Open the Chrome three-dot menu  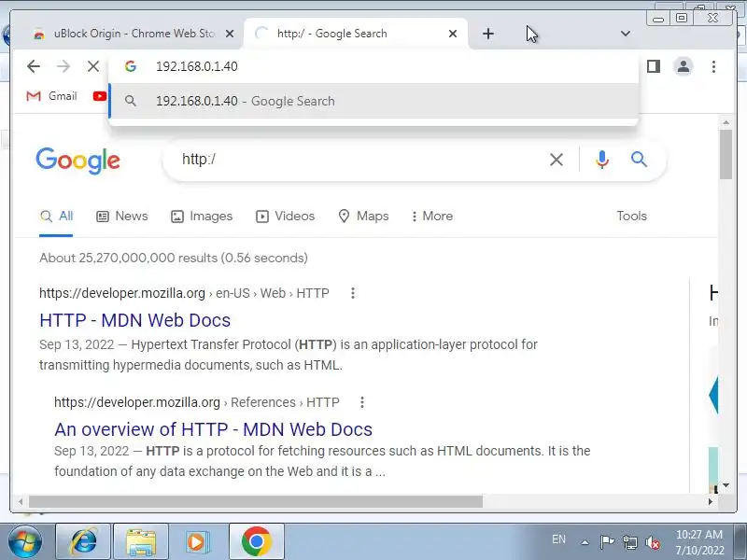(x=713, y=66)
